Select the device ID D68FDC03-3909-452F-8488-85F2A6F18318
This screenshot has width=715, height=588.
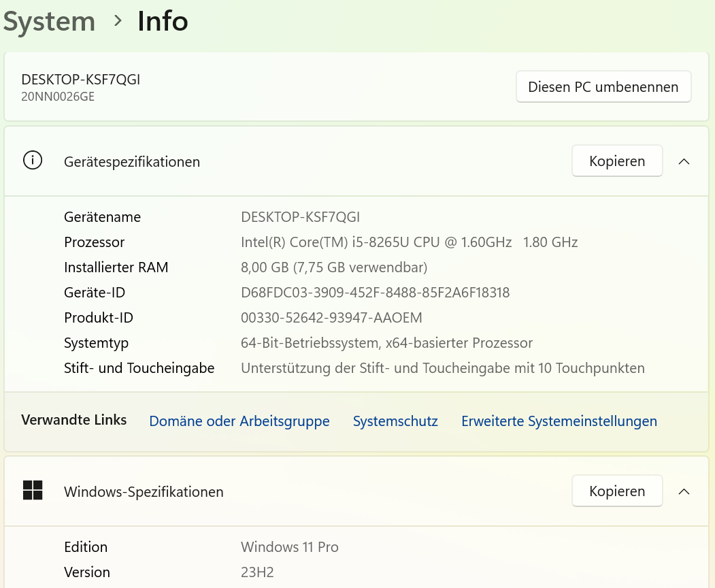376,293
